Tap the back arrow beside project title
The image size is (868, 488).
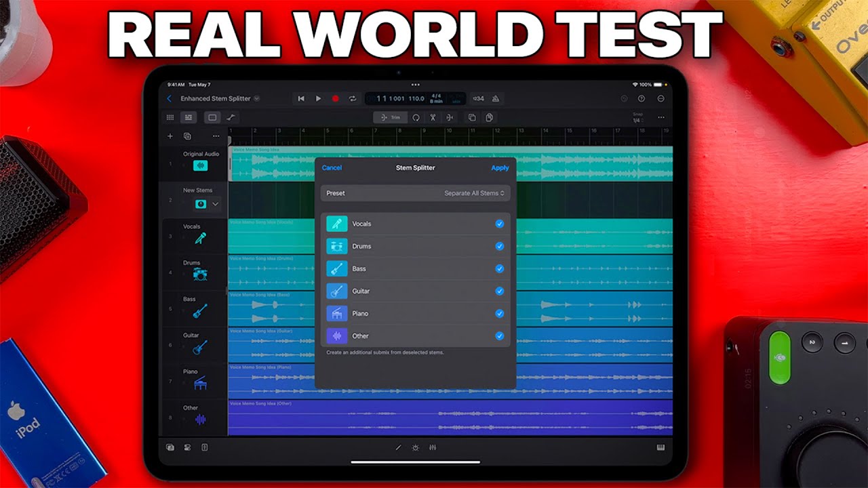169,99
